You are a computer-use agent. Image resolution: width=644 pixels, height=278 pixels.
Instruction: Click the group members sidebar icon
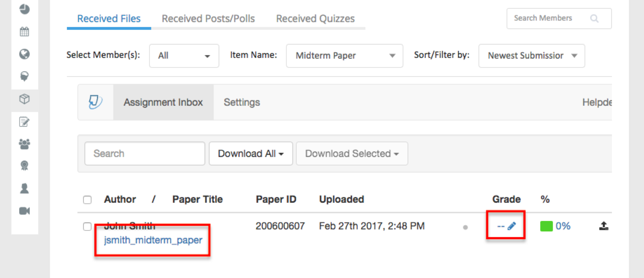tap(24, 144)
